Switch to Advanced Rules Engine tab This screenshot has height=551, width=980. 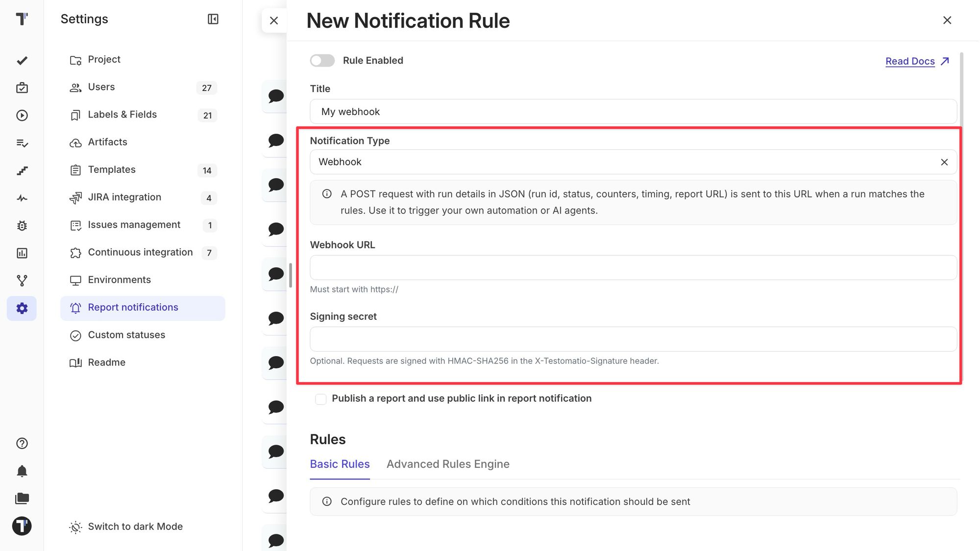coord(448,464)
